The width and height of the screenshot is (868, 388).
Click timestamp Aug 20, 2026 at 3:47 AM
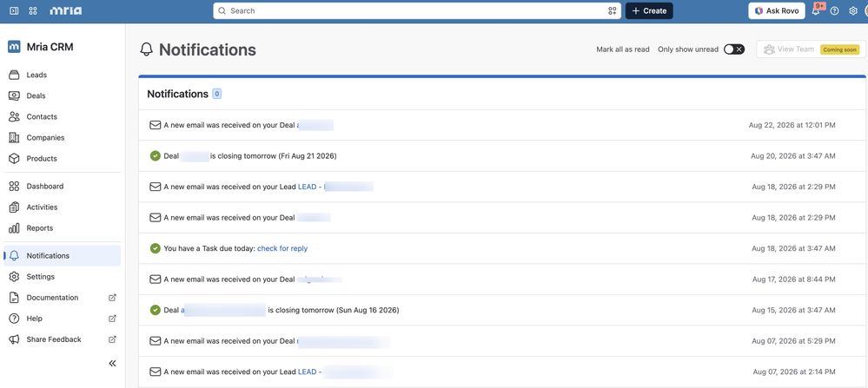793,156
